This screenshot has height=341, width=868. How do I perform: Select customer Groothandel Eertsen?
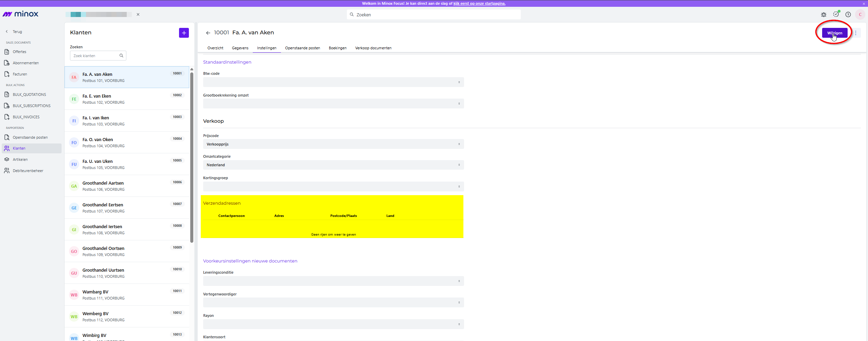[x=127, y=208]
